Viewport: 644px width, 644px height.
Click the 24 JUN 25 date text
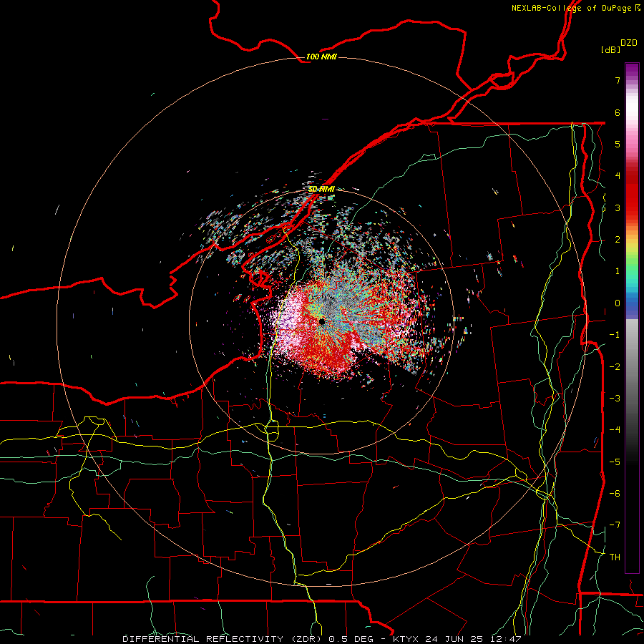coord(455,639)
